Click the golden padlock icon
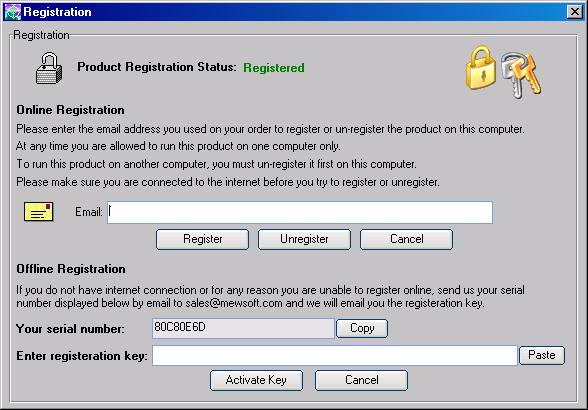 tap(480, 68)
